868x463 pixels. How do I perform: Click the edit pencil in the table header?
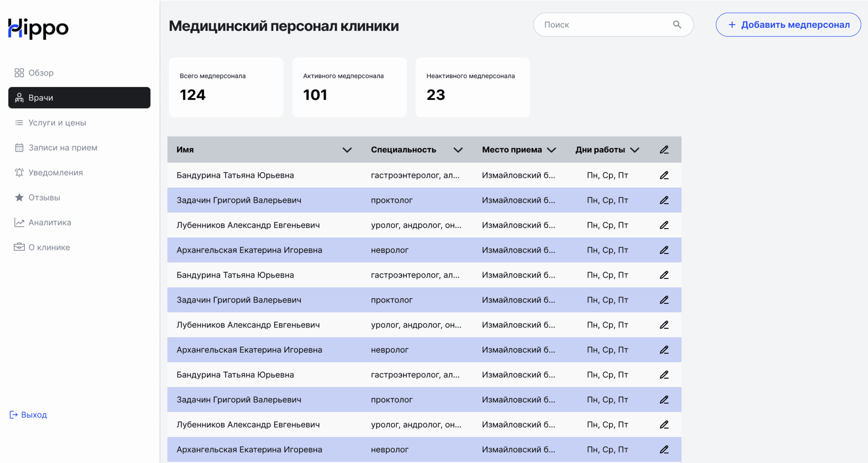click(x=664, y=150)
